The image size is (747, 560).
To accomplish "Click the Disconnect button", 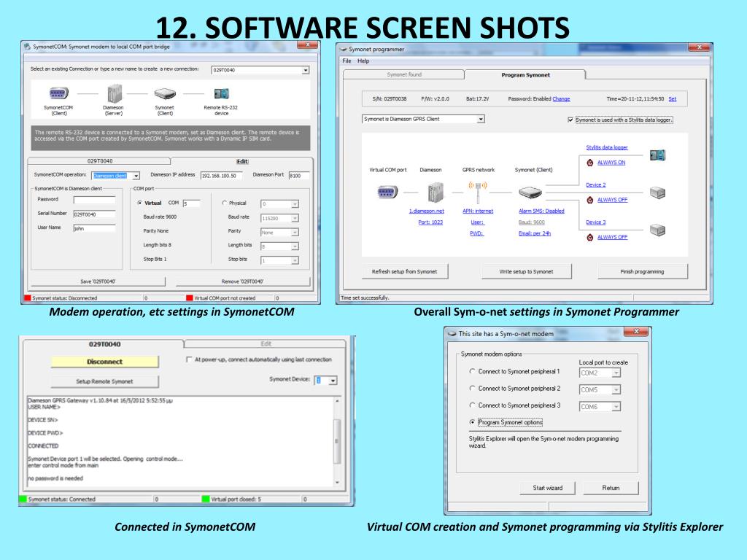I will pos(104,362).
